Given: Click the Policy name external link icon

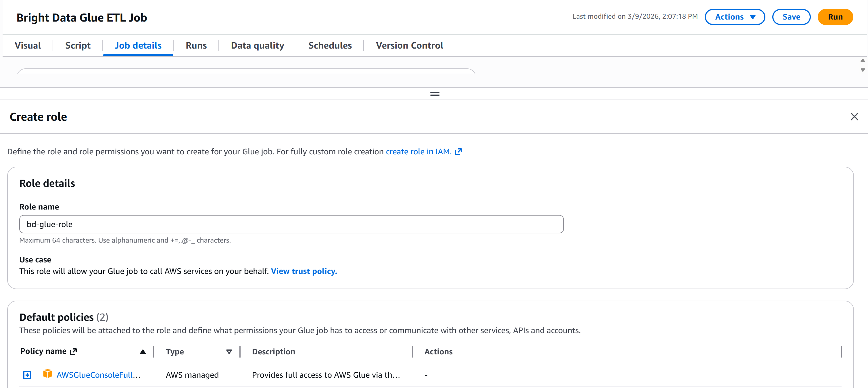Looking at the screenshot, I should 74,351.
